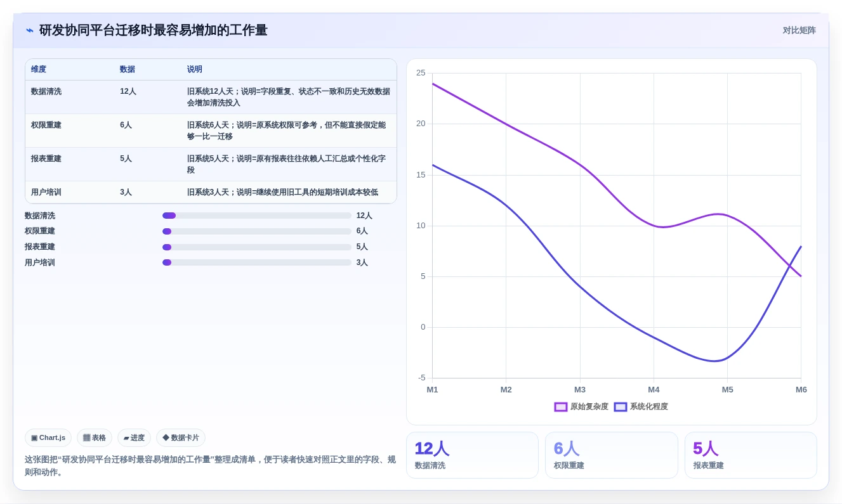The width and height of the screenshot is (842, 504).
Task: Select the 进度 tag chip
Action: tap(134, 437)
